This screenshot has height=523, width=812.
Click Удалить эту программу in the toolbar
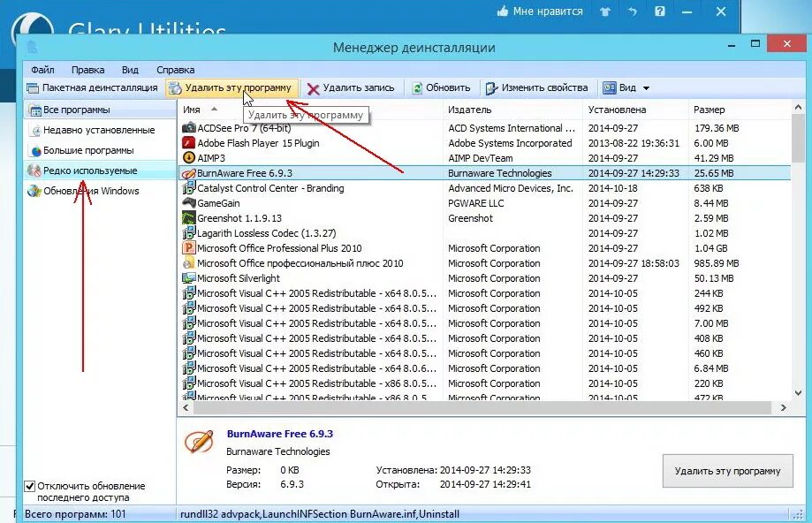(231, 88)
